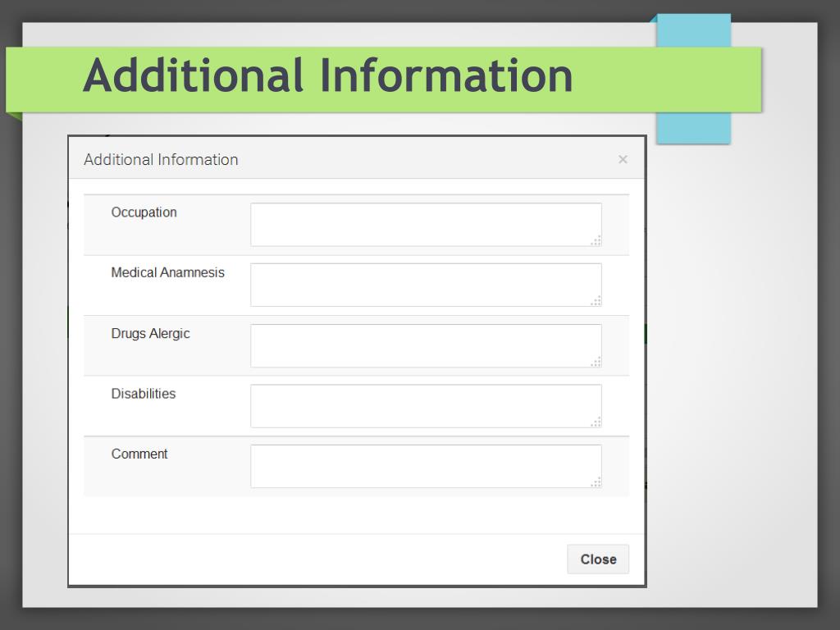Click the slide heading 'Additional Information'
Viewport: 840px width, 630px height.
[x=328, y=76]
